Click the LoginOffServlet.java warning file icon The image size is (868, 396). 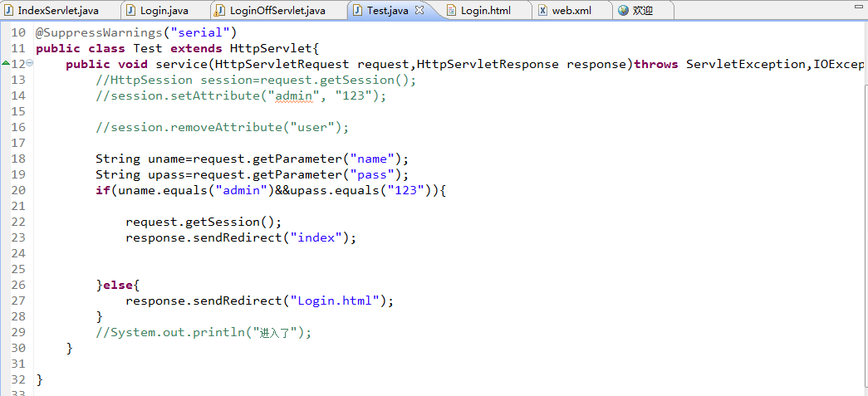click(220, 11)
